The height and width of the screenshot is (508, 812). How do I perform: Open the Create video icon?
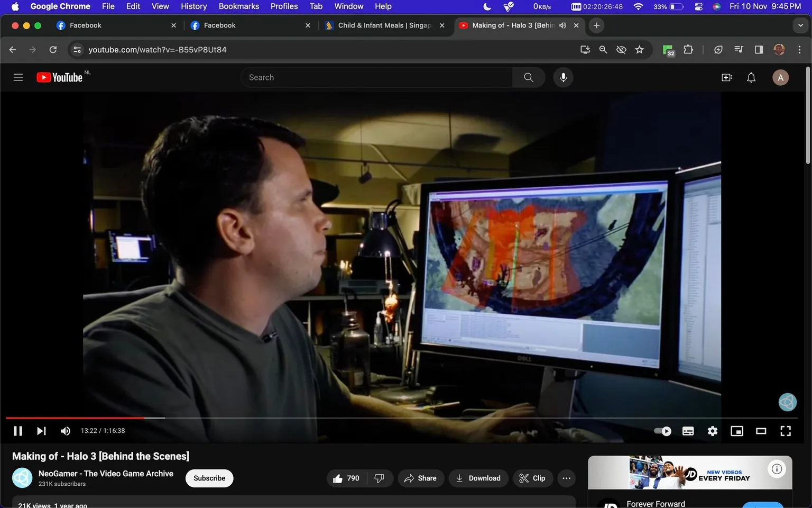[726, 77]
